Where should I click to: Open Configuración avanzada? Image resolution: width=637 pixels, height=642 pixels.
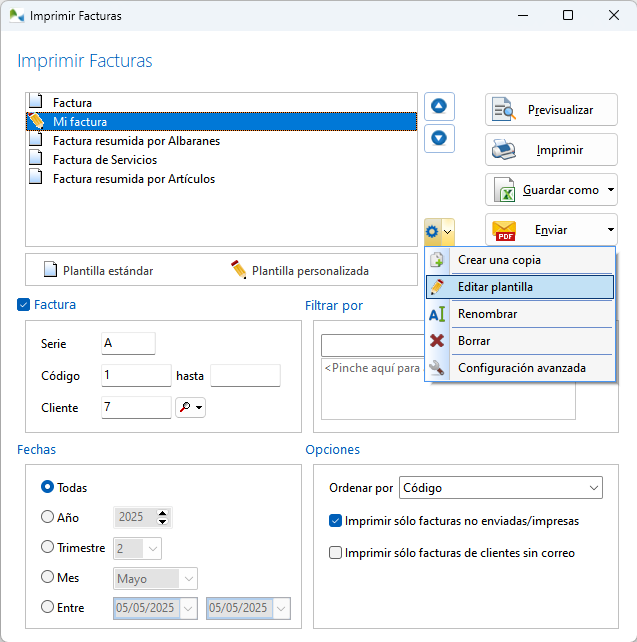(521, 368)
